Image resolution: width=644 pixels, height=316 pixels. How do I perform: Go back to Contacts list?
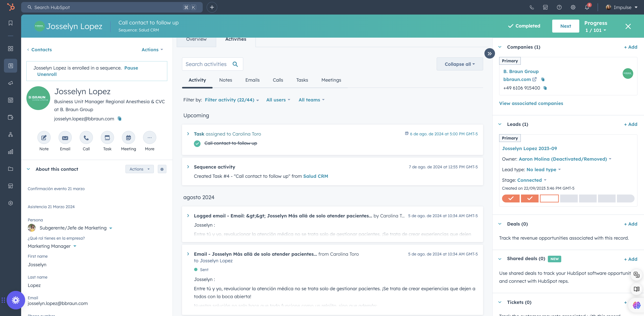pos(39,50)
